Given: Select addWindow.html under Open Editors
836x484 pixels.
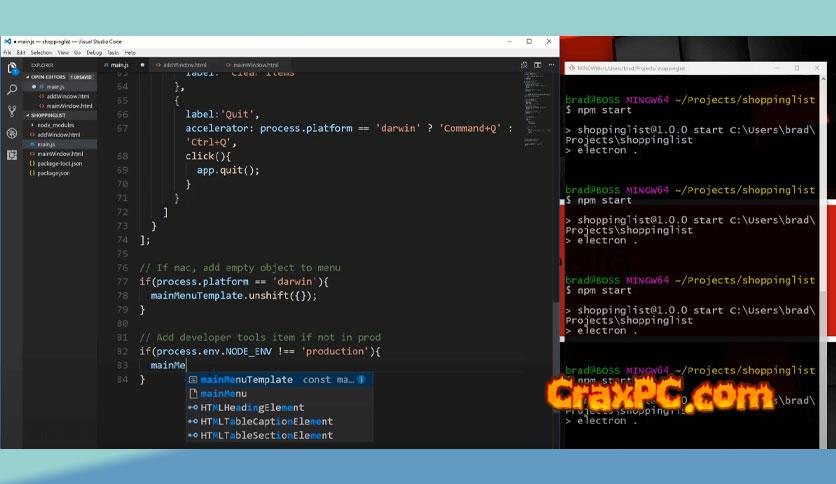Looking at the screenshot, I should [x=68, y=96].
